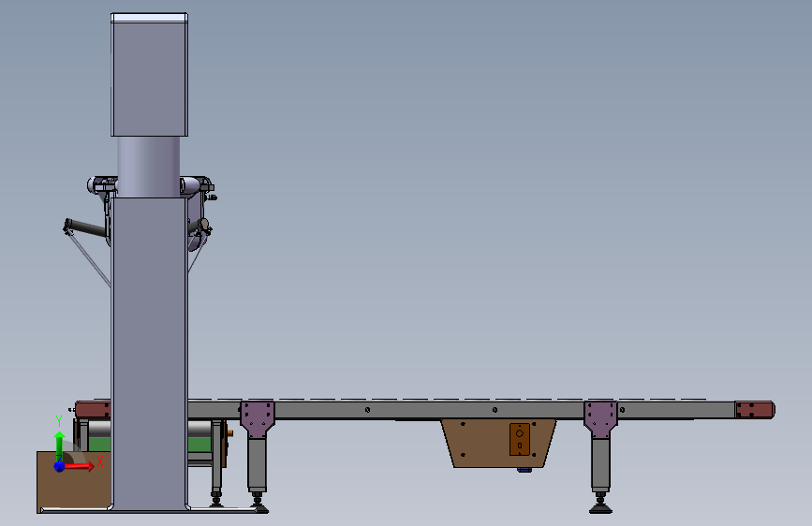This screenshot has width=812, height=526.
Task: Select the long gray conveyor side beam
Action: 430,410
